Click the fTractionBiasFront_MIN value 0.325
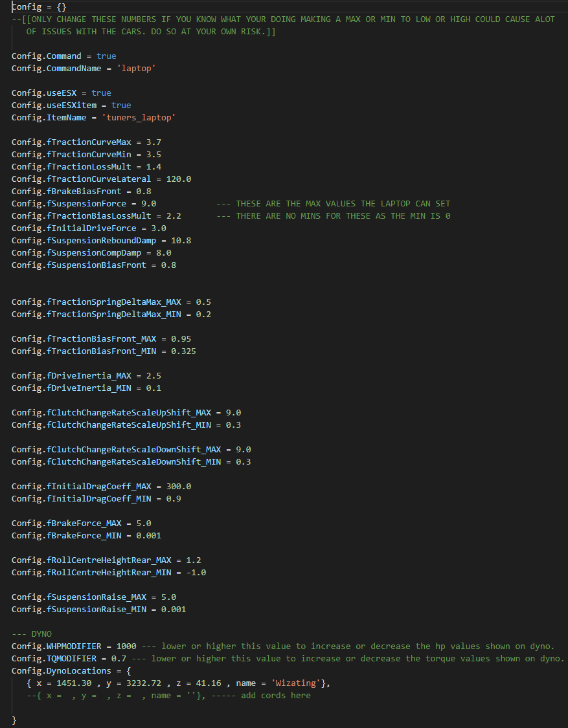Viewport: 568px width, 728px height. click(183, 351)
